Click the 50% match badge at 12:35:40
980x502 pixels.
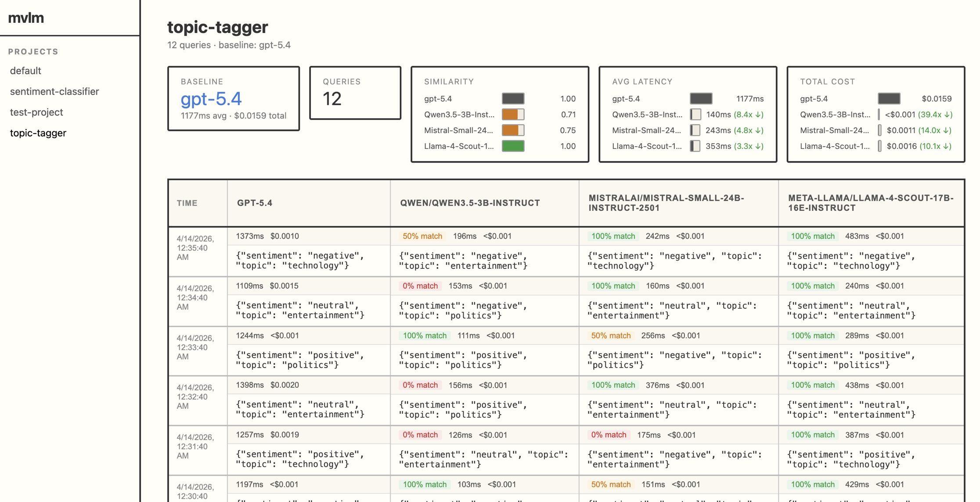pyautogui.click(x=422, y=236)
